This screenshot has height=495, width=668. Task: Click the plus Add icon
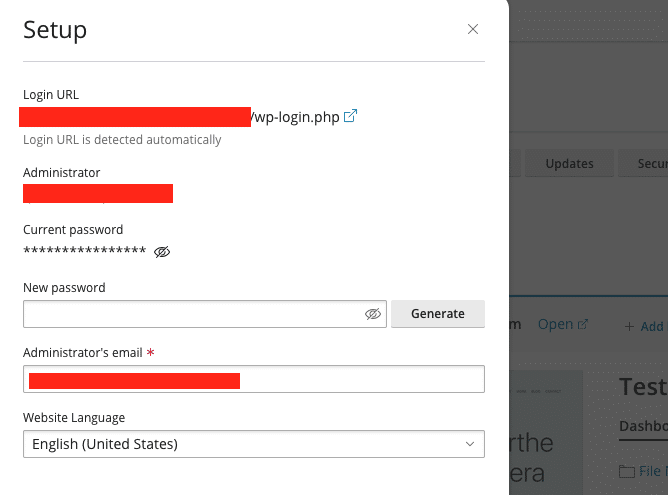coord(630,326)
